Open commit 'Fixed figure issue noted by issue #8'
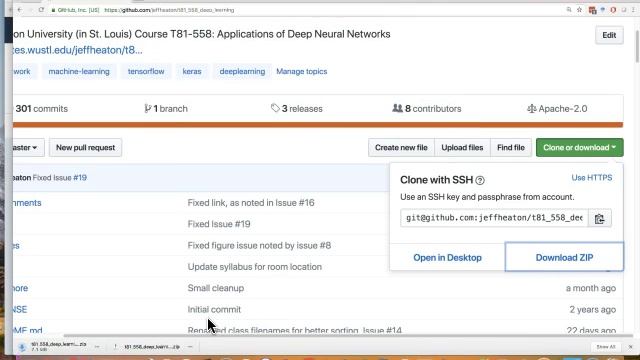Screen dimensions: 640x360 pos(259,246)
